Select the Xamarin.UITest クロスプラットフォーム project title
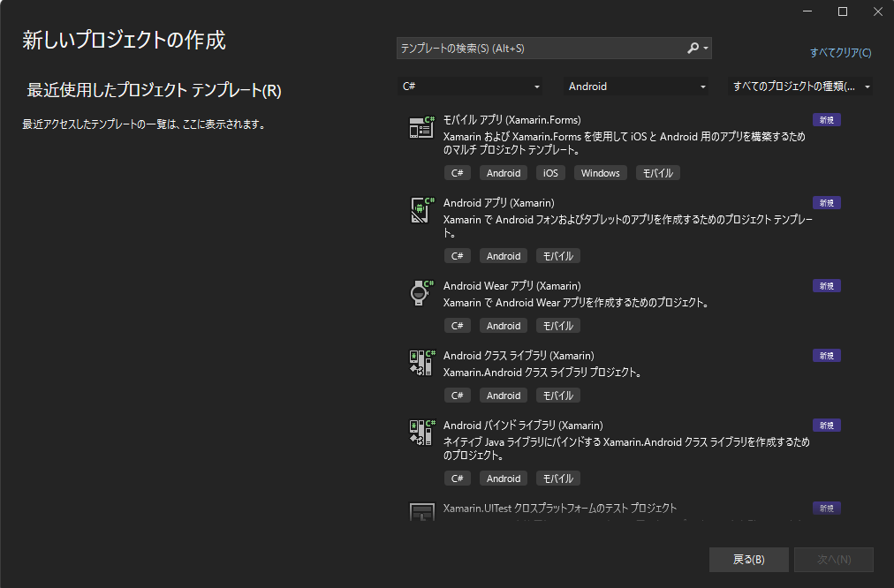Image resolution: width=894 pixels, height=588 pixels. pyautogui.click(x=560, y=509)
